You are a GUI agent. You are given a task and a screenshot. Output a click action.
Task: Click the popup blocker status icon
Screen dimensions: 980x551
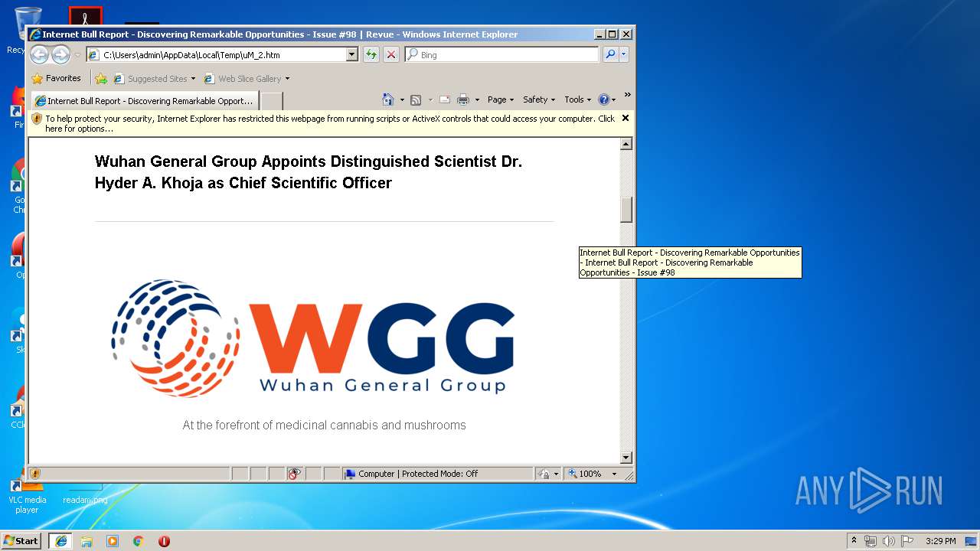point(295,474)
